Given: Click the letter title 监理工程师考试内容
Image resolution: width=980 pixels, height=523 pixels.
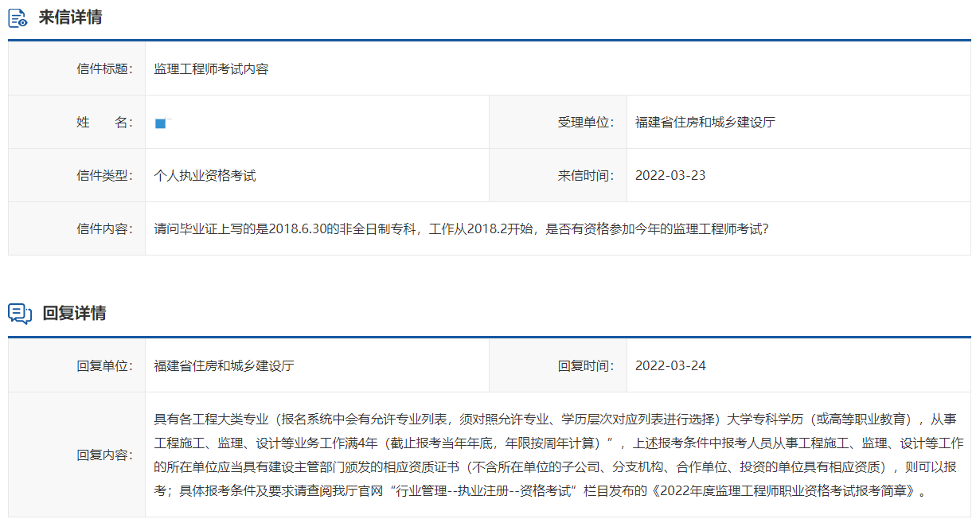Looking at the screenshot, I should (212, 68).
